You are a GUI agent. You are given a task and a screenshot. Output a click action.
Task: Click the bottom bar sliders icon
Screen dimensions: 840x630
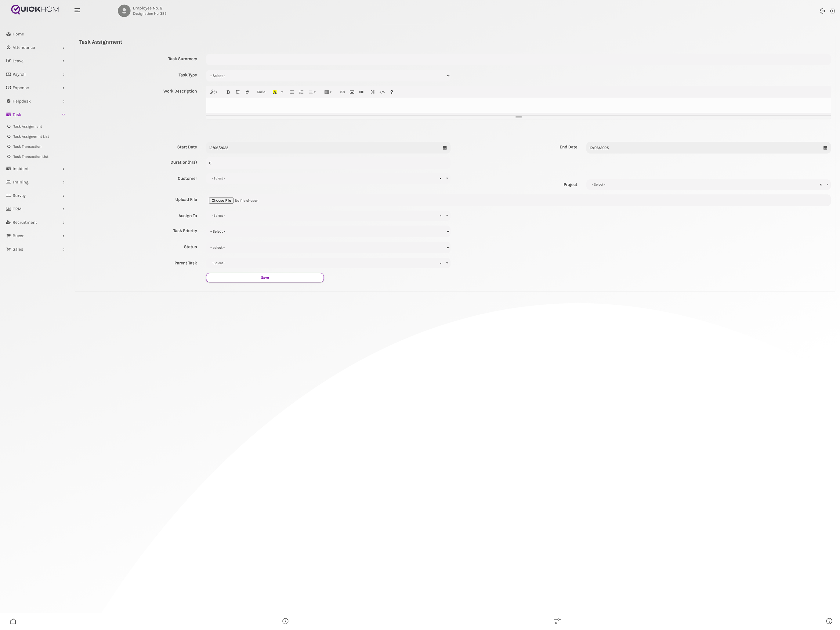coord(557,621)
